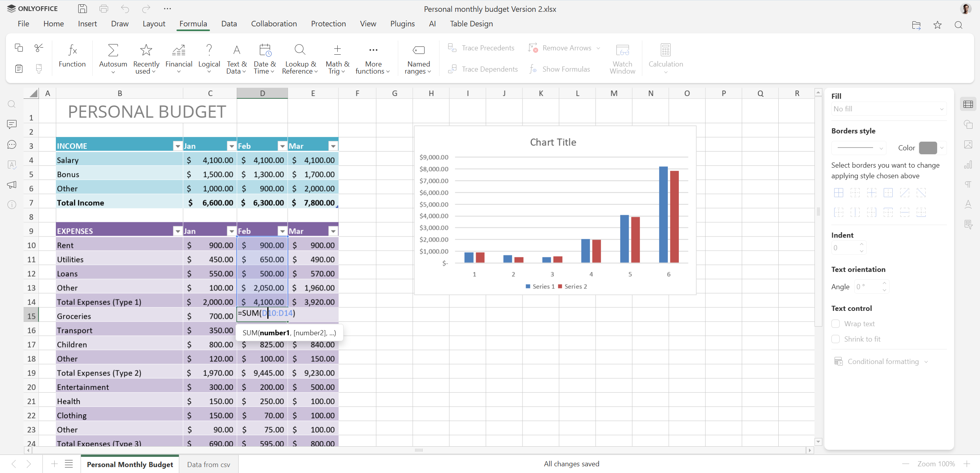Click the Autosum sigma icon

(113, 50)
